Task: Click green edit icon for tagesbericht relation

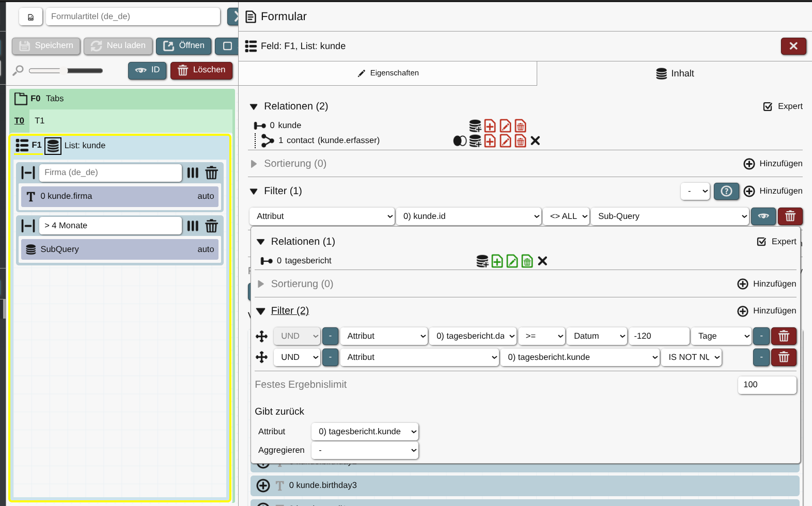Action: (512, 261)
